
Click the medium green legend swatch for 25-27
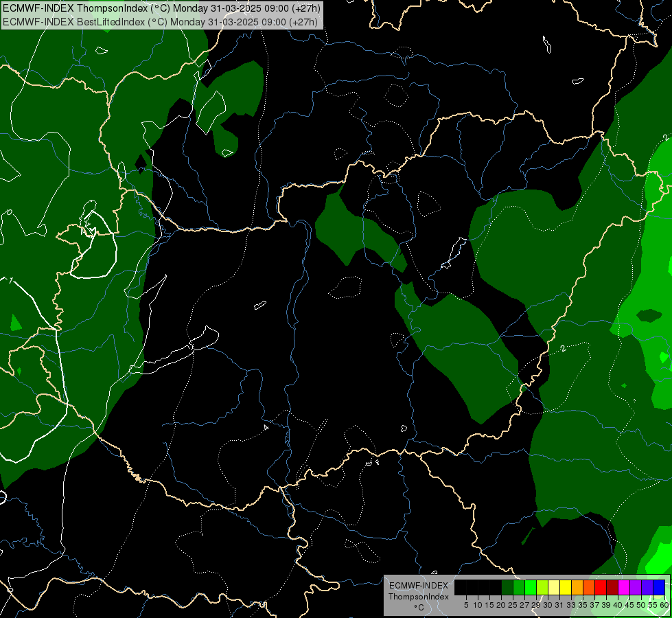(x=519, y=587)
